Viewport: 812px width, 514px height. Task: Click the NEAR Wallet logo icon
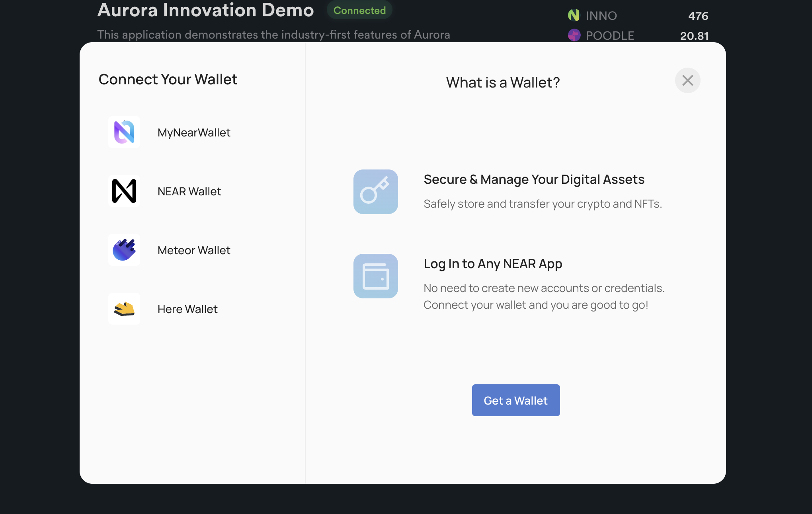tap(124, 191)
